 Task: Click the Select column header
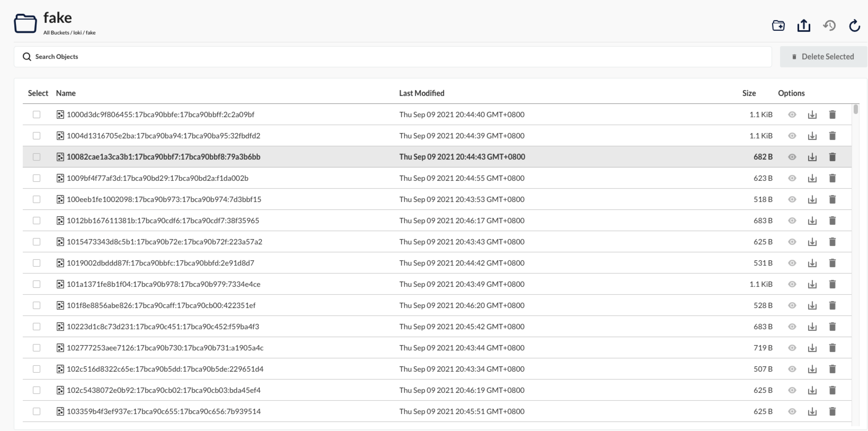tap(38, 93)
